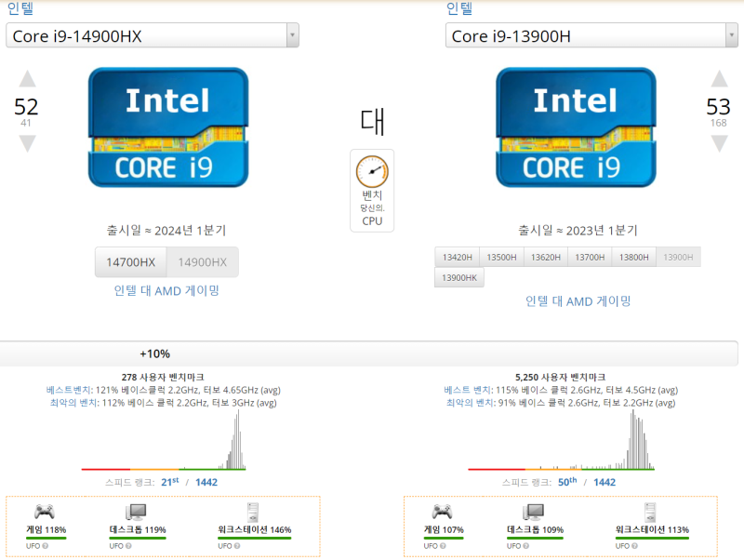This screenshot has height=560, width=744.
Task: Open the Core i9-13900H model dropdown
Action: [x=591, y=35]
